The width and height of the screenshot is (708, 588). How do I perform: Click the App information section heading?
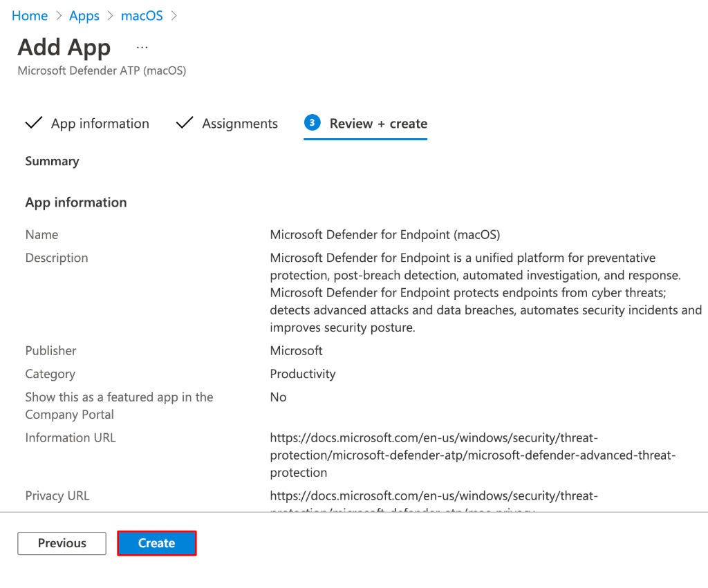(x=76, y=202)
